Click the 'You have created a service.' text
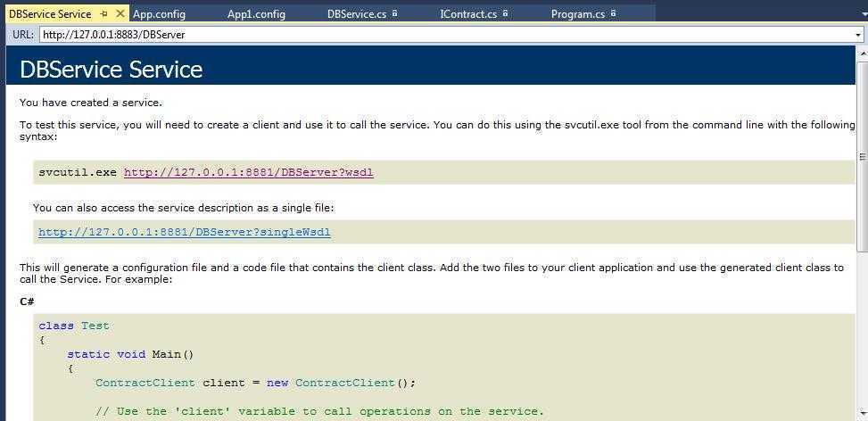The width and height of the screenshot is (868, 421). pos(91,103)
